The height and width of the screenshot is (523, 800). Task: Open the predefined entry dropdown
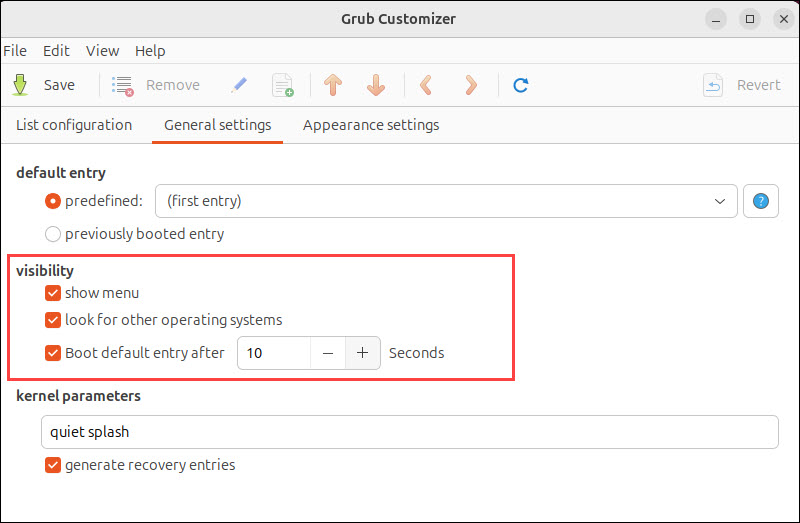coord(446,201)
